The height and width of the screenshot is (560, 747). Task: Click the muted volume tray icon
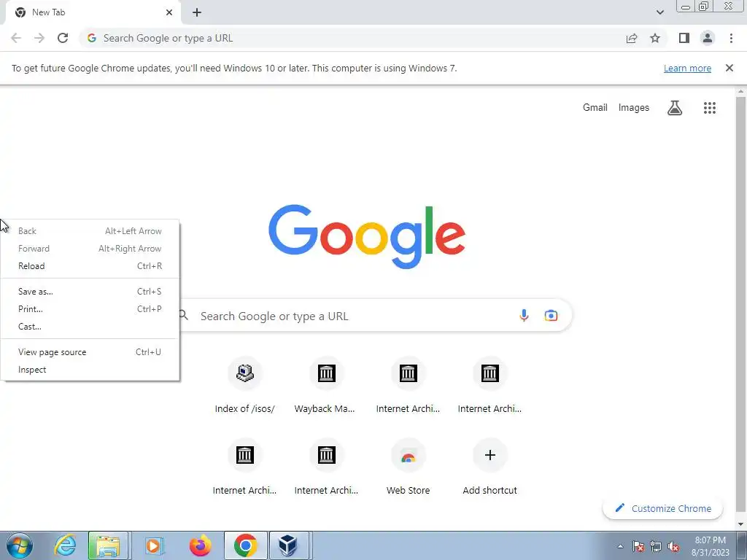coord(673,547)
